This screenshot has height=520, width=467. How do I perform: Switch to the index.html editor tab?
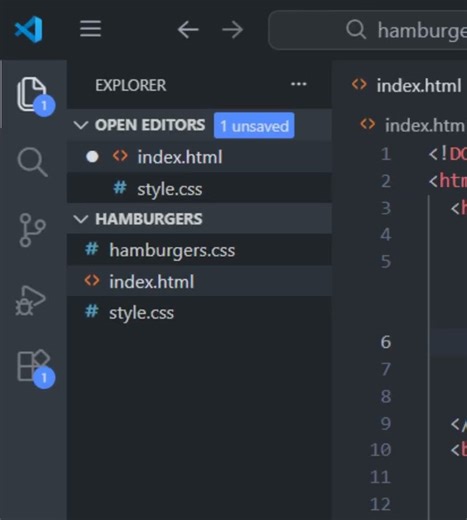pyautogui.click(x=407, y=85)
